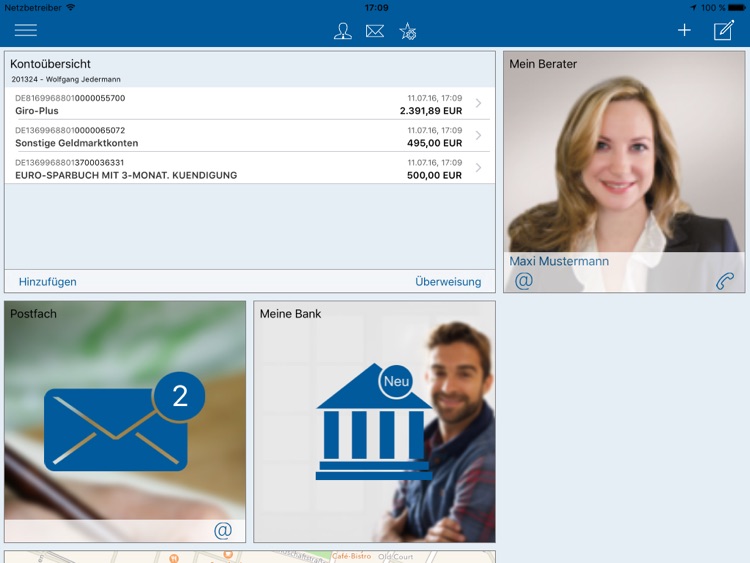Open the Meine Bank building icon
Viewport: 750px width, 563px height.
(x=374, y=421)
